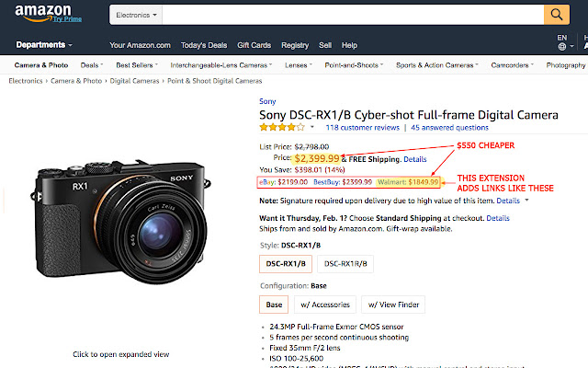Select the w/ Accessories configuration
The height and width of the screenshot is (368, 588).
325,305
